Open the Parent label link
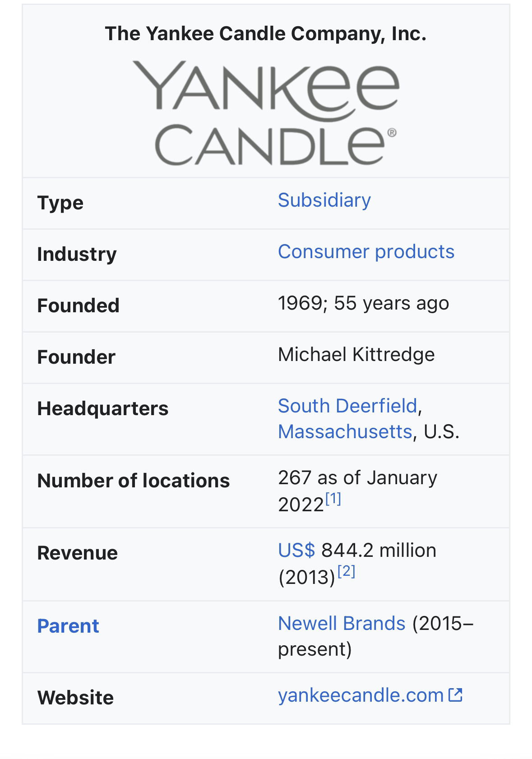Viewport: 532px width, 759px height. (68, 626)
